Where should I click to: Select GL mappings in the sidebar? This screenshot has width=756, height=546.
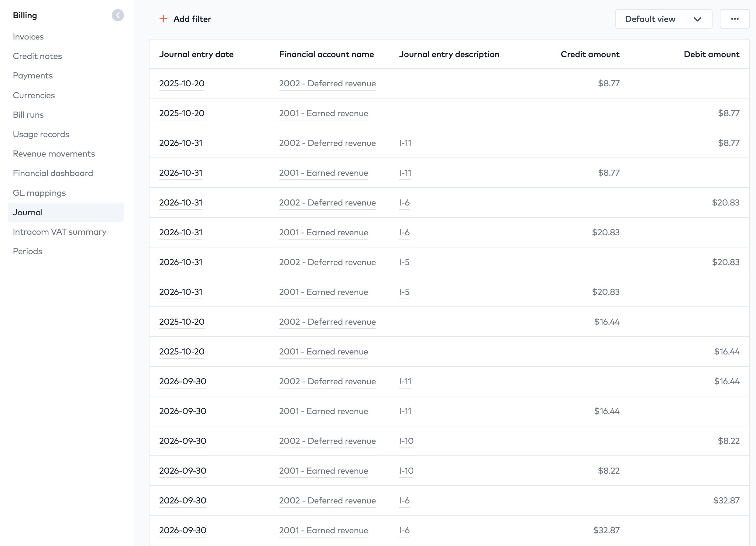(x=39, y=193)
